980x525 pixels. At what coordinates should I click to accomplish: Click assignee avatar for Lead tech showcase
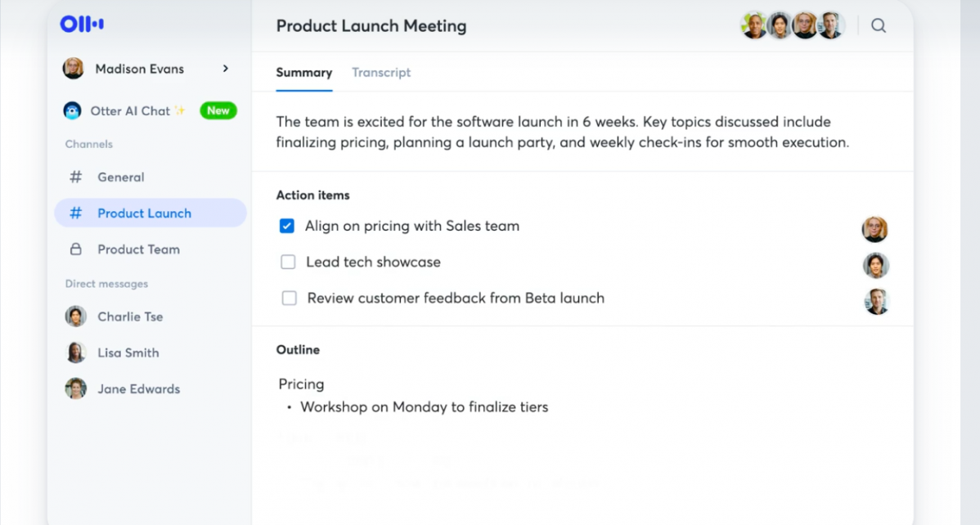(x=875, y=265)
